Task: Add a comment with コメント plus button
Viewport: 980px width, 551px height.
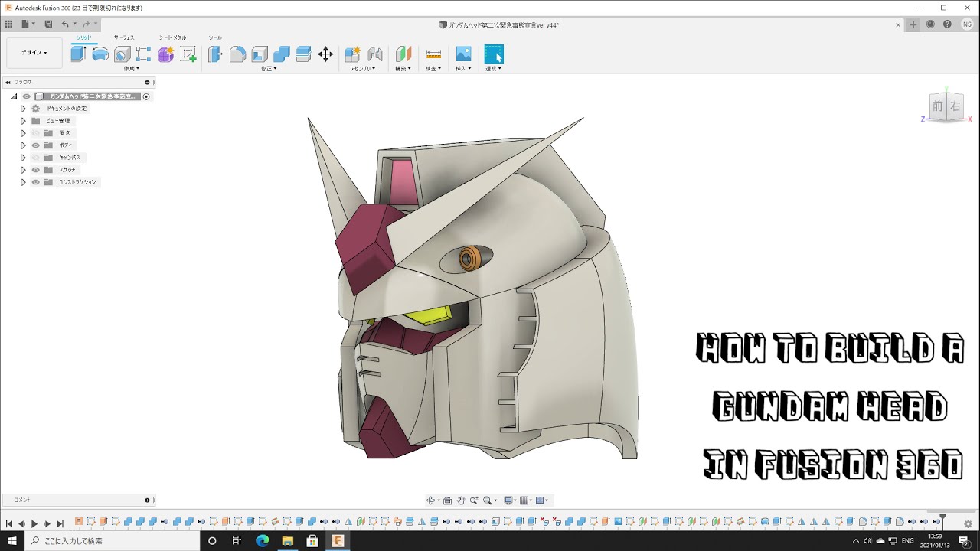Action: [x=147, y=500]
